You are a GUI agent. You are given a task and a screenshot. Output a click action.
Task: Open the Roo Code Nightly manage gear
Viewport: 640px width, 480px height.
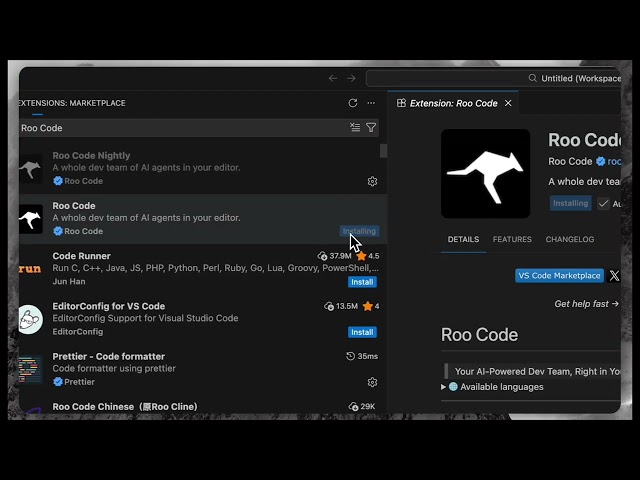372,181
